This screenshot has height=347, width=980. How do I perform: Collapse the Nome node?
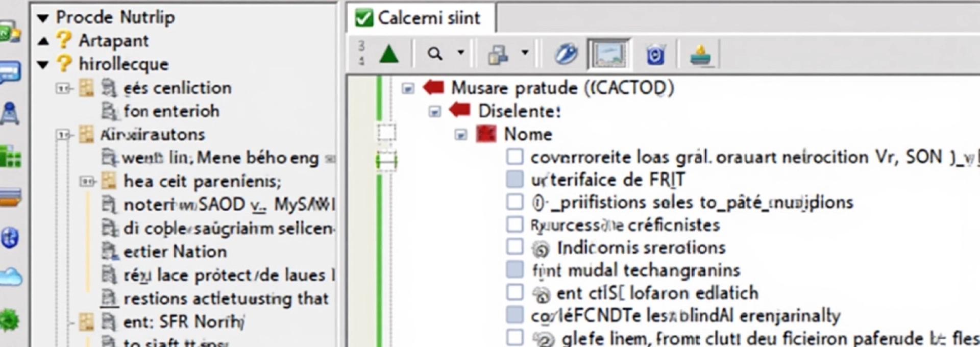pyautogui.click(x=461, y=135)
